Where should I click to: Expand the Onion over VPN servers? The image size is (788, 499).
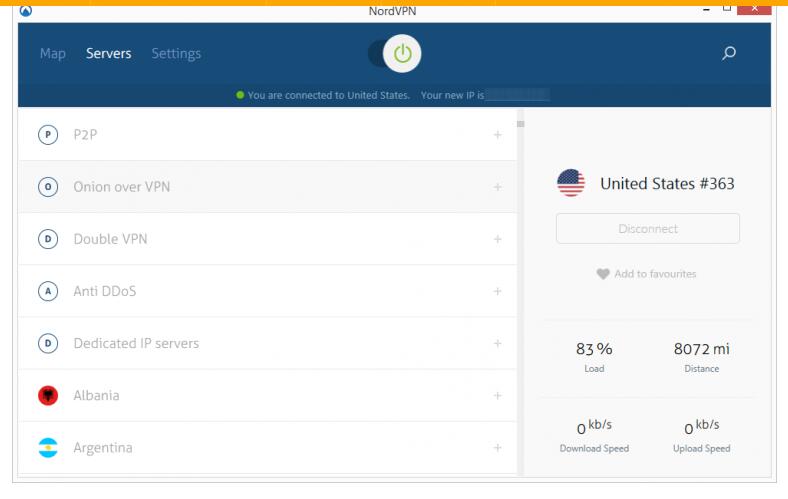(498, 187)
